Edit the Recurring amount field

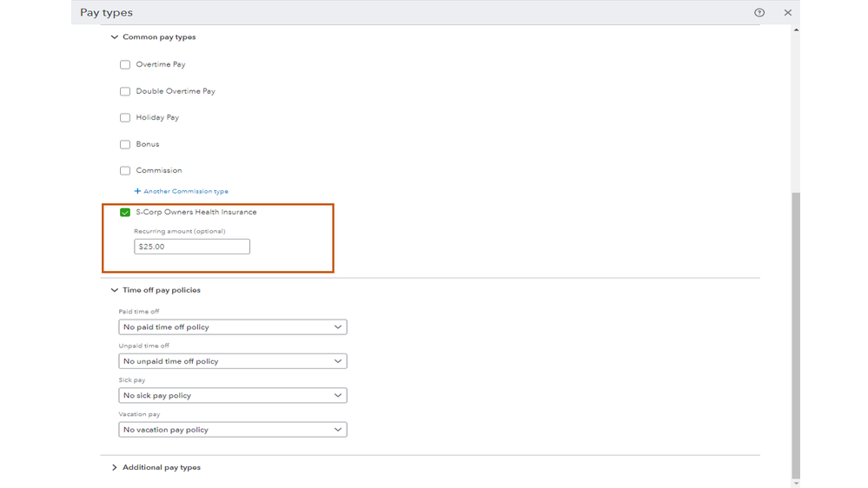[x=192, y=247]
